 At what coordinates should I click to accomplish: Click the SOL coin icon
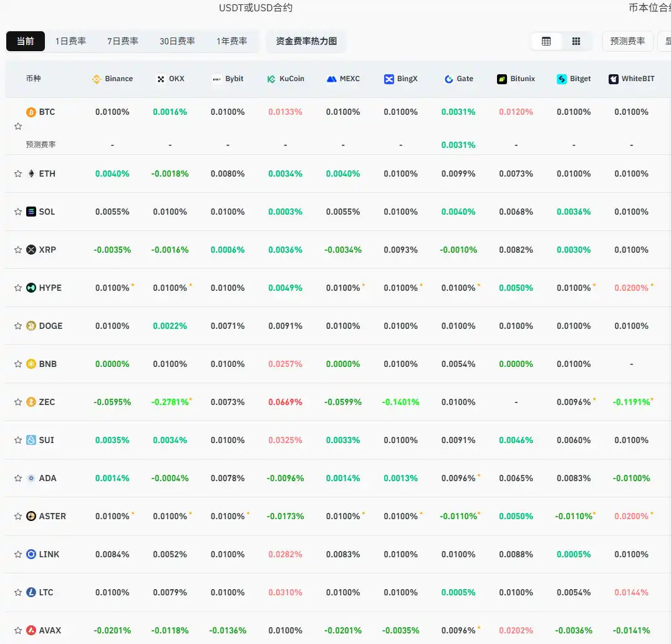pos(31,212)
